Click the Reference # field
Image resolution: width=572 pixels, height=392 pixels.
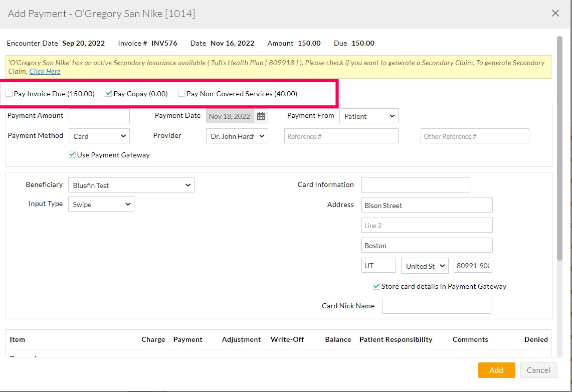coord(341,135)
